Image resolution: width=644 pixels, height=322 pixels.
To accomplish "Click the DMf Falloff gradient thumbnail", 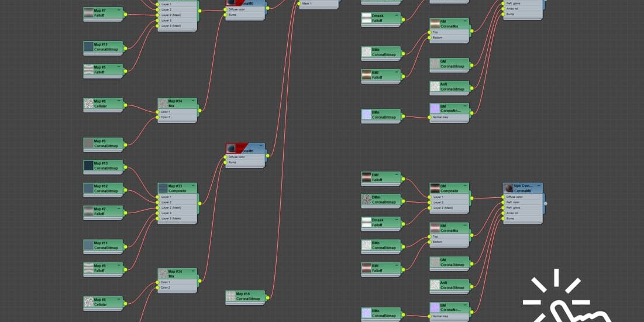I will (x=367, y=177).
